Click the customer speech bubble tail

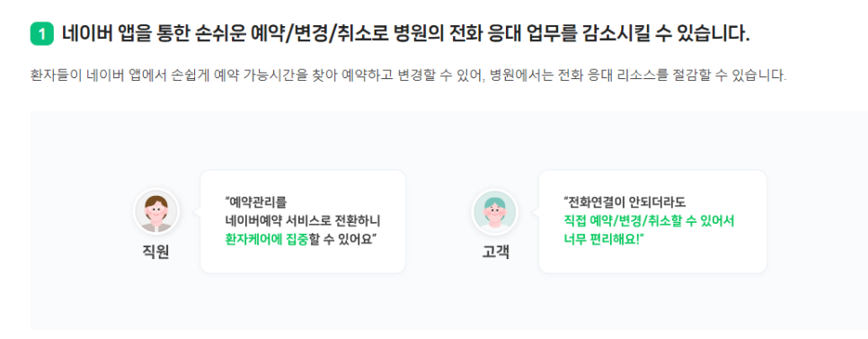535,211
